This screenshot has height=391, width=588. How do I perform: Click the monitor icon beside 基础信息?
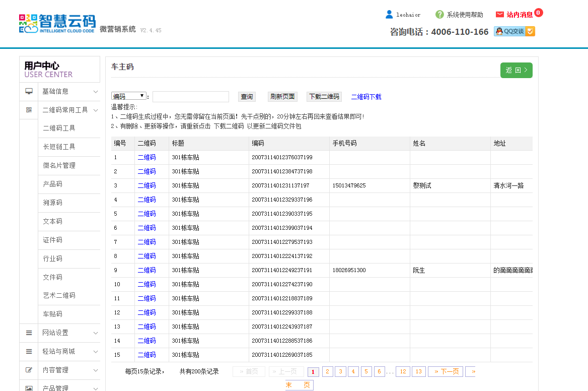coord(29,92)
